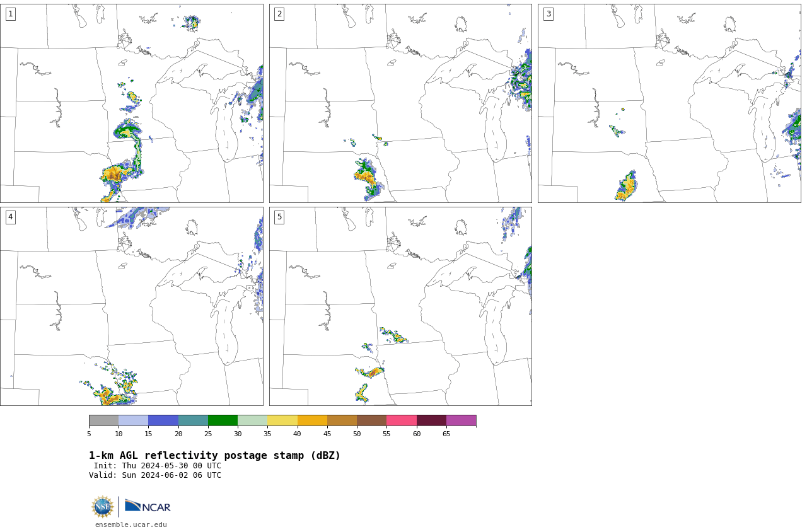Screen dimensions: 807x532
Task: Click the 5 tick label on colorbar
Action: point(89,434)
